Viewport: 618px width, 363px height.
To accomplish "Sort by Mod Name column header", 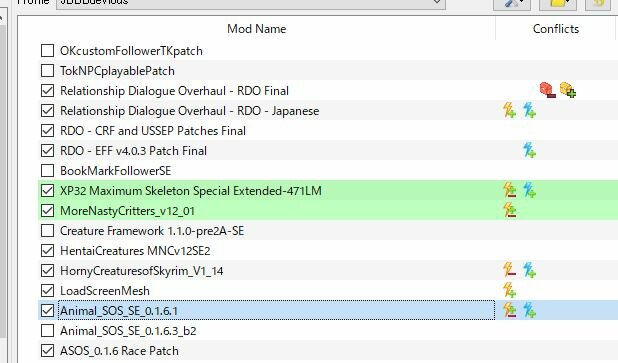I will tap(257, 28).
